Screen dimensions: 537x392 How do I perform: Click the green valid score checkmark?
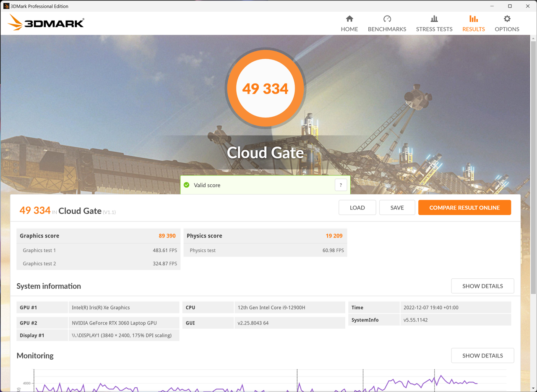click(x=187, y=185)
